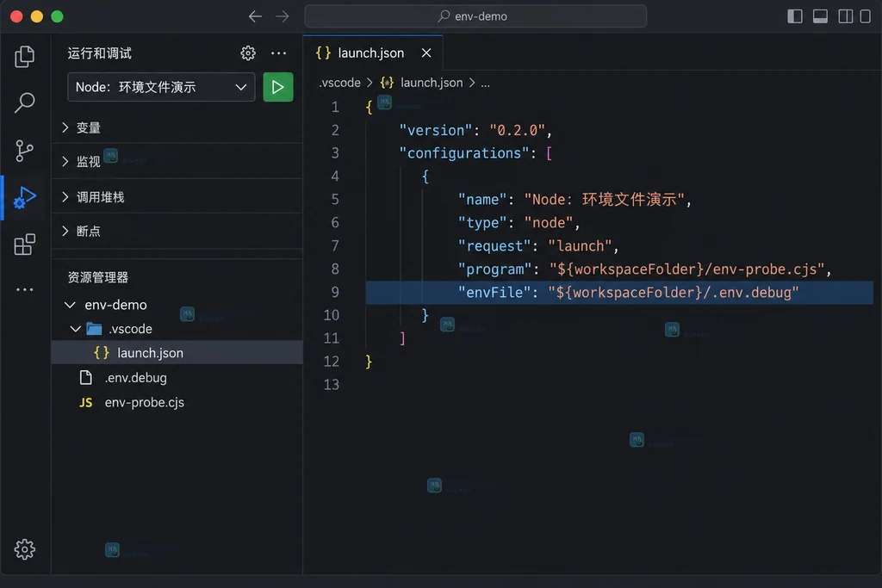This screenshot has width=882, height=588.
Task: Show additional views ellipsis in activity bar
Action: (24, 289)
